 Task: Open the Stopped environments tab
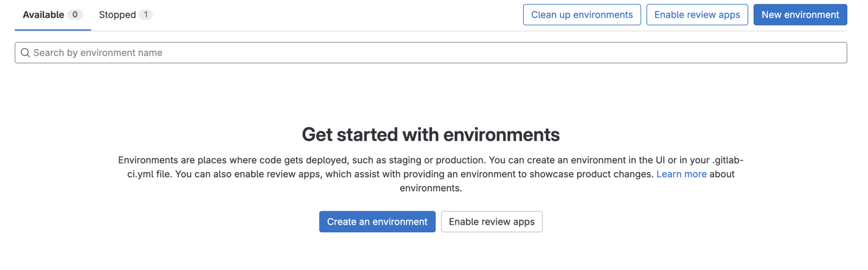pyautogui.click(x=117, y=15)
